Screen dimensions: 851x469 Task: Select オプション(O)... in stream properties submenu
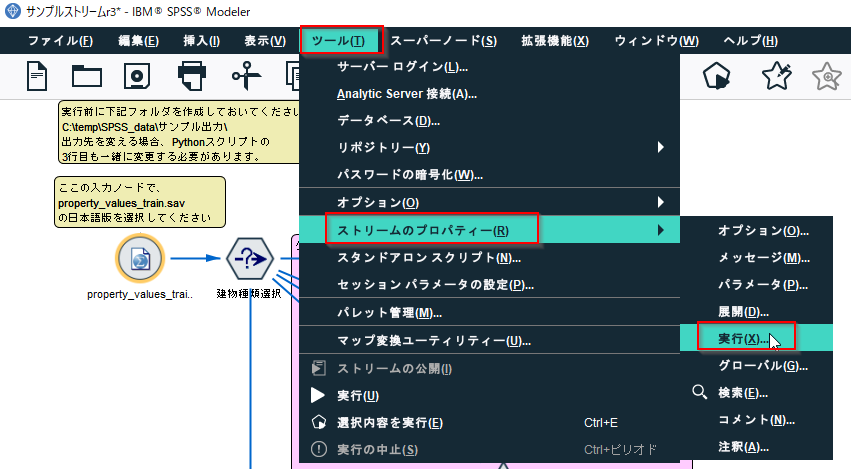[756, 230]
